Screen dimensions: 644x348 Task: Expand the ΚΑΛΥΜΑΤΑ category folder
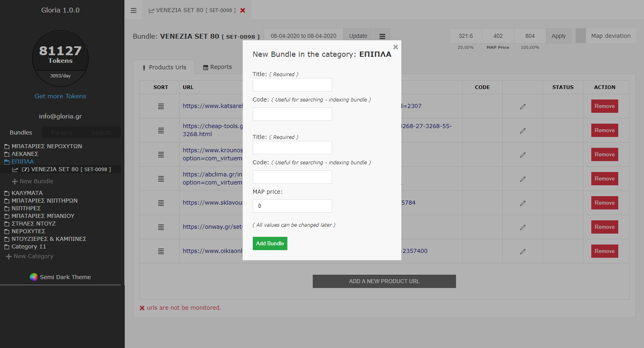(x=7, y=193)
